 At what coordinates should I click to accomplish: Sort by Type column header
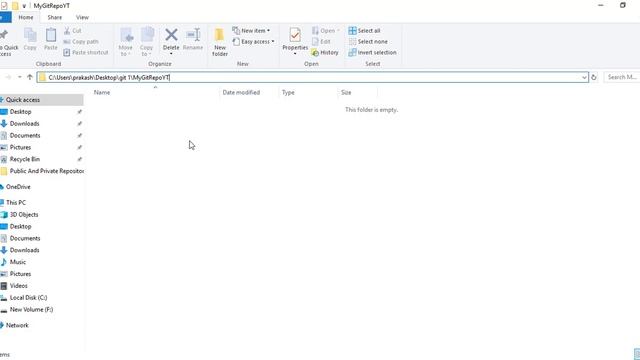click(x=288, y=93)
